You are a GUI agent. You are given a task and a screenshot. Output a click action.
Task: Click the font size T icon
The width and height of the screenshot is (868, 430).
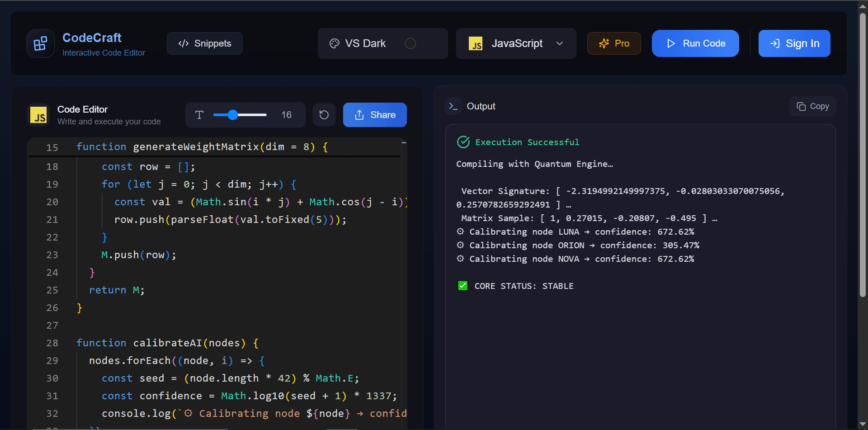[199, 115]
